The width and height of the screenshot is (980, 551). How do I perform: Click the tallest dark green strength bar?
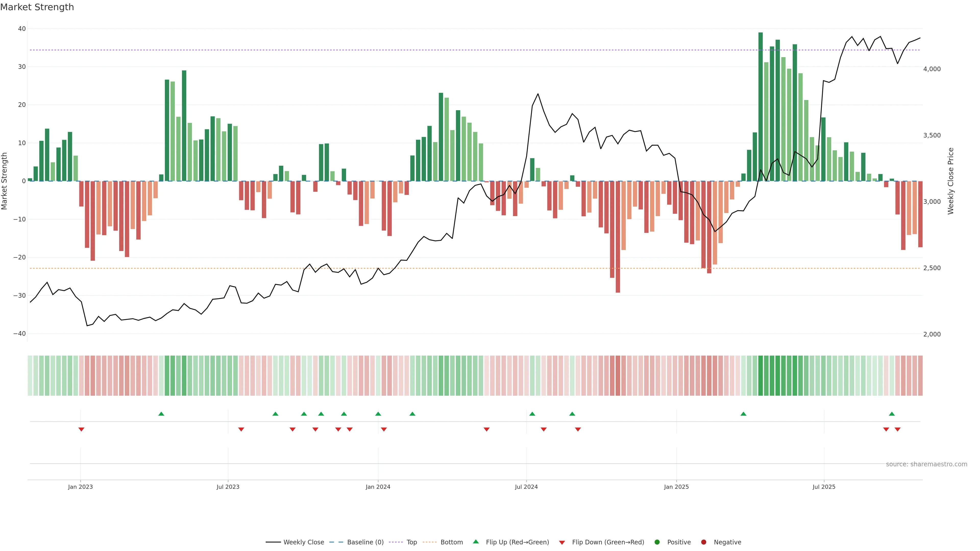coord(761,106)
